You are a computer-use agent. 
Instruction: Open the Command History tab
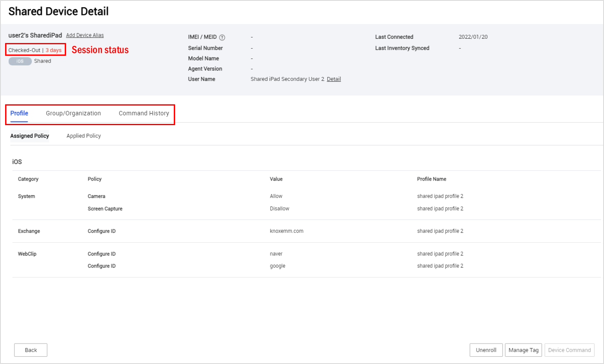pyautogui.click(x=144, y=113)
